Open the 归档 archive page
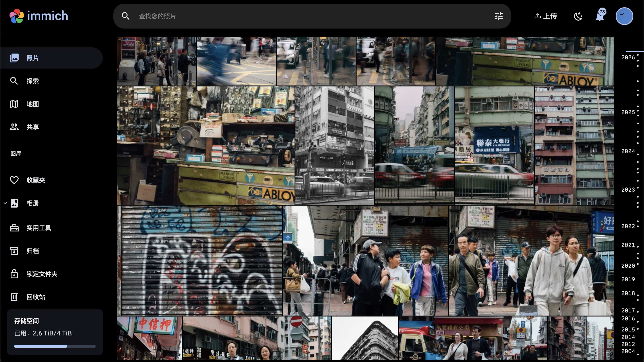Screen dimensions: 644x362 click(x=33, y=251)
